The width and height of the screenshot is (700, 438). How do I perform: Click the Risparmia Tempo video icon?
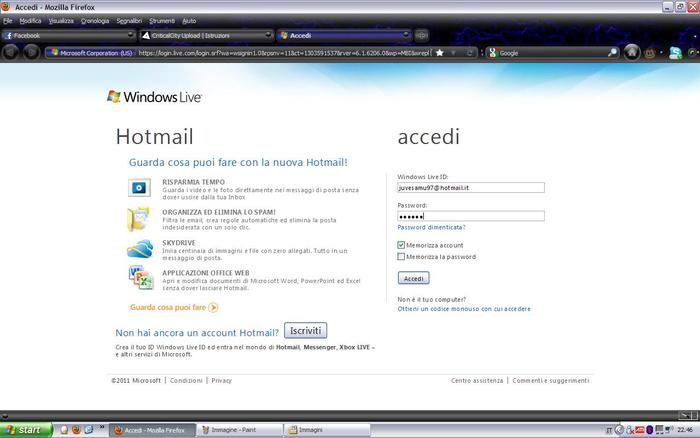[x=139, y=188]
